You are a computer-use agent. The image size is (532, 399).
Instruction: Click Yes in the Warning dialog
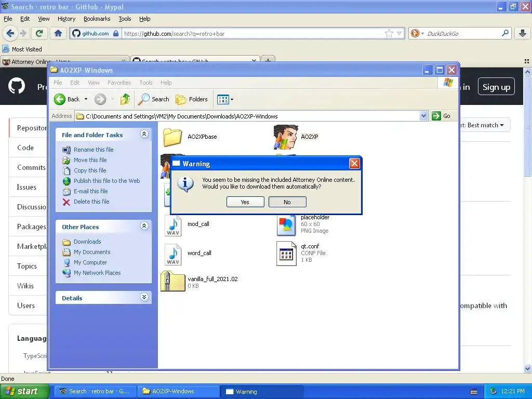(x=245, y=202)
